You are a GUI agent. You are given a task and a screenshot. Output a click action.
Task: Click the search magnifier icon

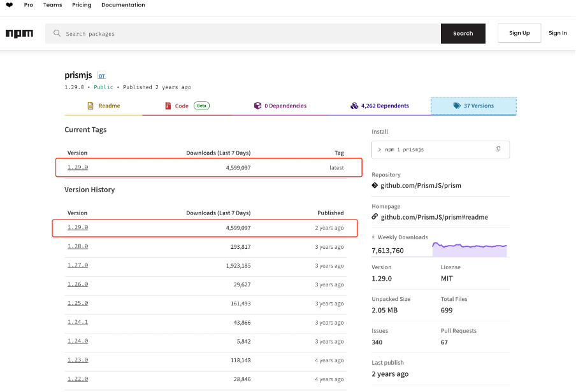(57, 33)
